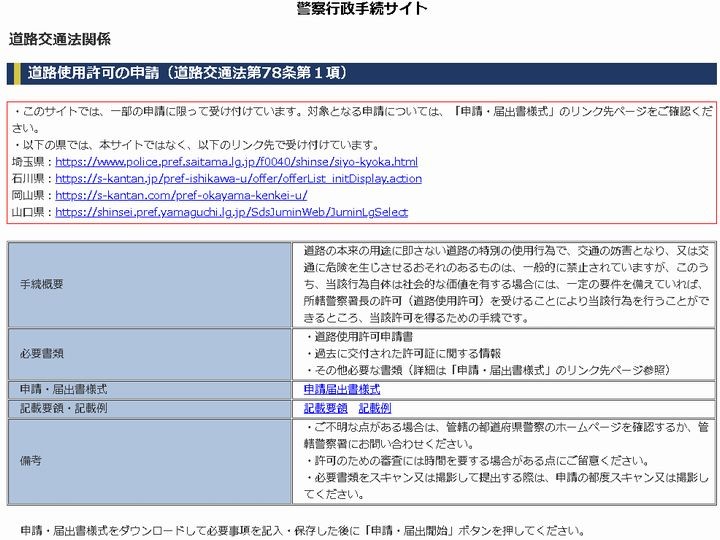
Task: Open the Saitama police prefecture link
Action: [x=236, y=162]
